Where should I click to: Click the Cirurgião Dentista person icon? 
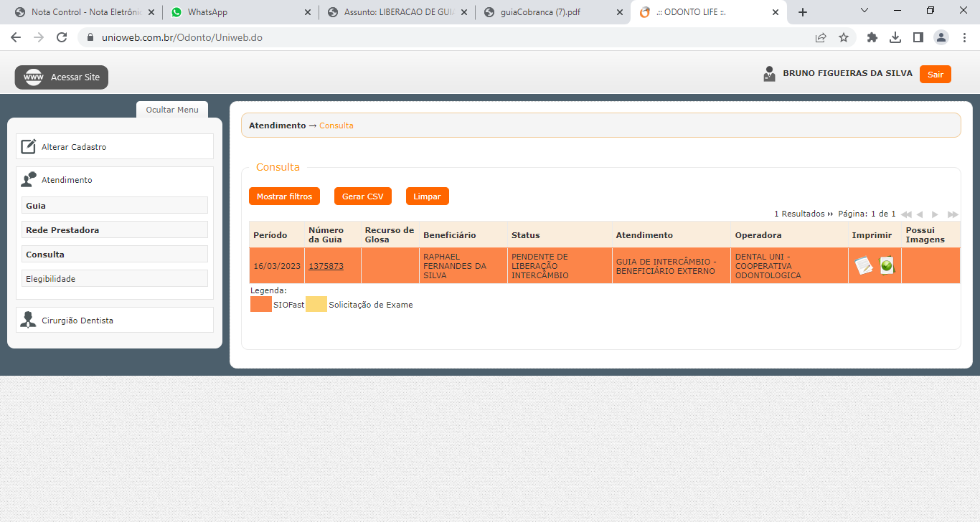pos(28,320)
